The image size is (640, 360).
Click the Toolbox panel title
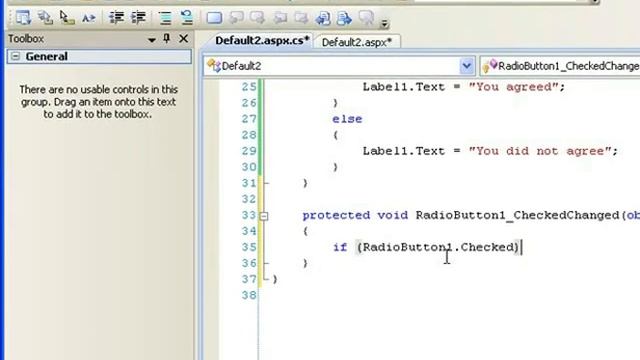pyautogui.click(x=26, y=39)
